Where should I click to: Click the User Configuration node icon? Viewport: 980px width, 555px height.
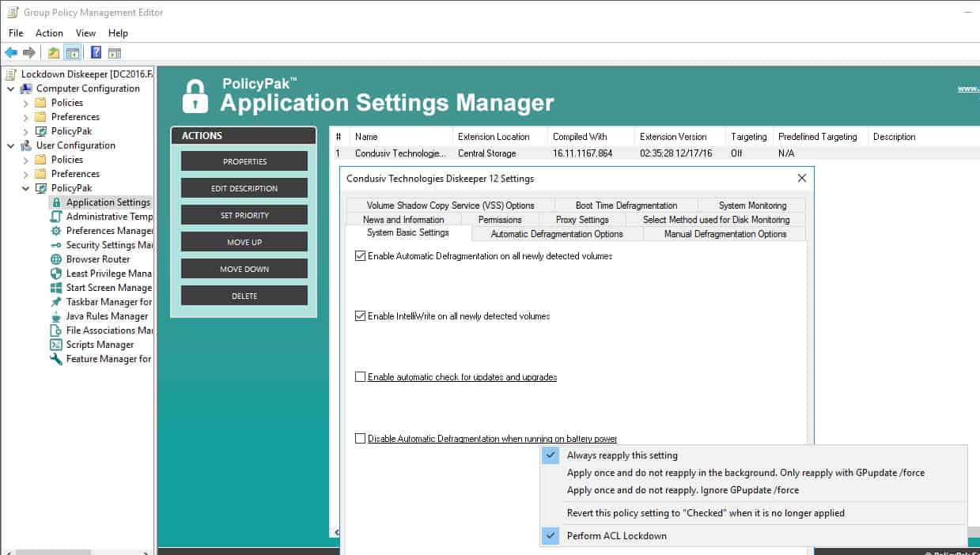pyautogui.click(x=26, y=145)
